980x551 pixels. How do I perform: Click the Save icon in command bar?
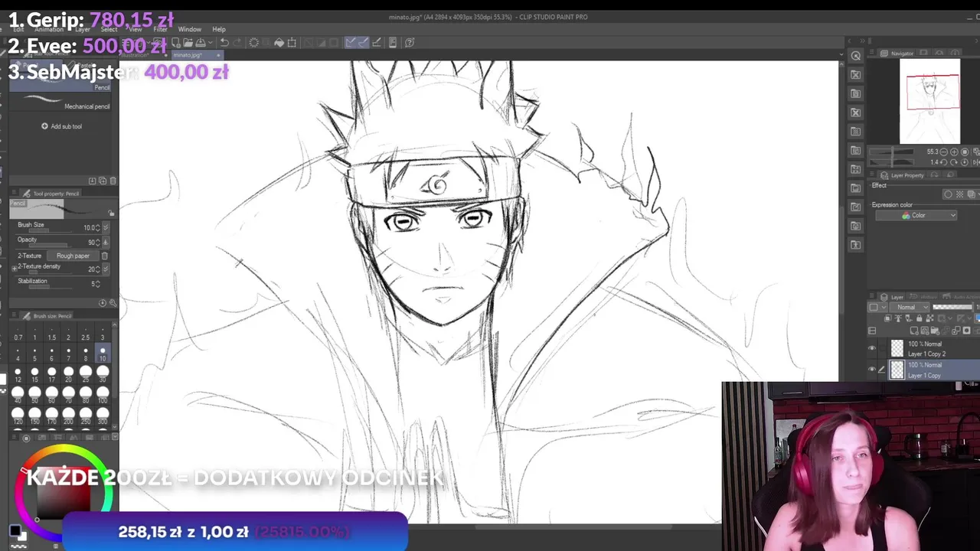(x=201, y=43)
